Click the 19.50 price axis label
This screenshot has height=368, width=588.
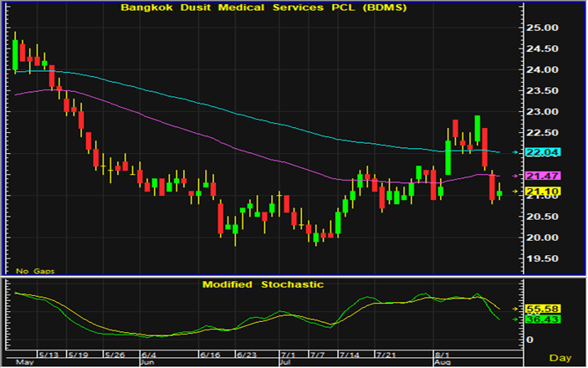(543, 258)
